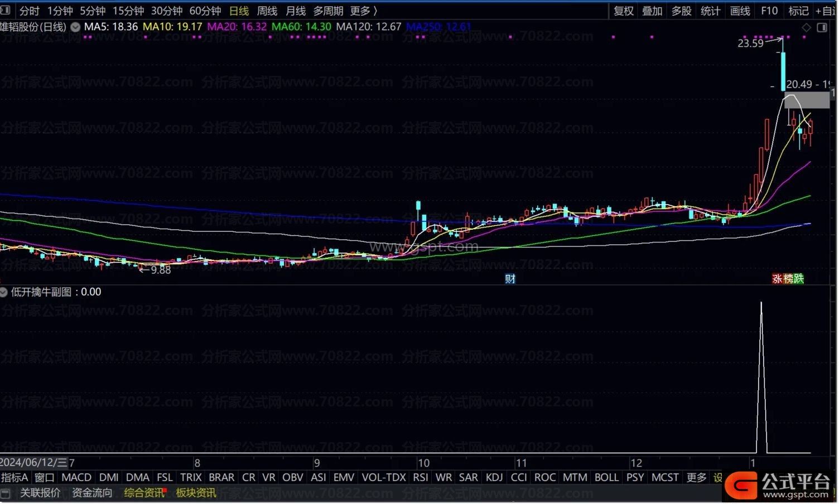This screenshot has height=504, width=839.
Task: Click the bottom-left panel toggle icon
Action: (x=6, y=493)
